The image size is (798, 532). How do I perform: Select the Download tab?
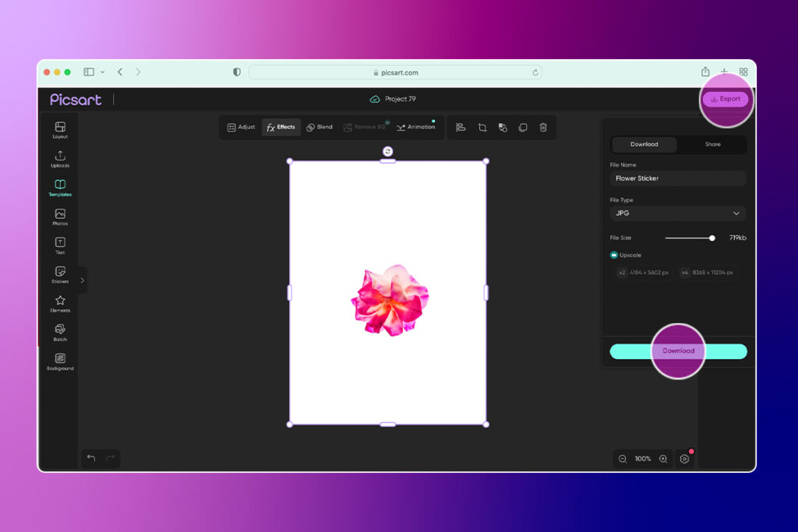644,144
